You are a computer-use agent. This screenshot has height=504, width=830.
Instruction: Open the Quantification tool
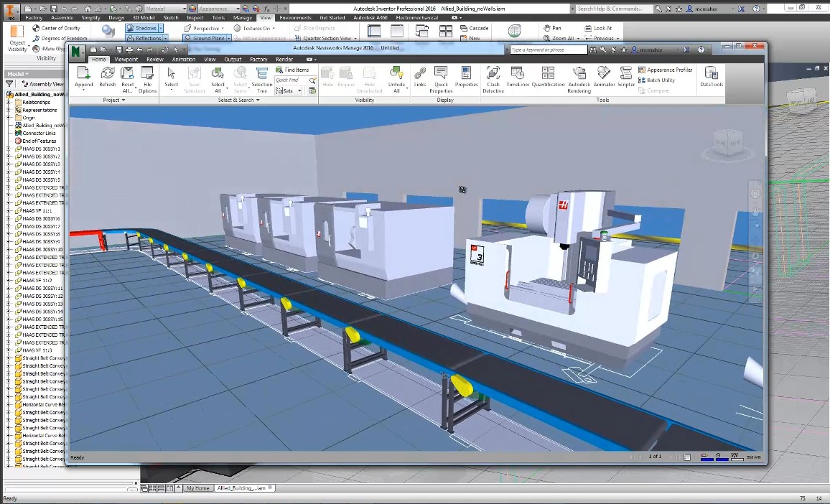pyautogui.click(x=548, y=76)
